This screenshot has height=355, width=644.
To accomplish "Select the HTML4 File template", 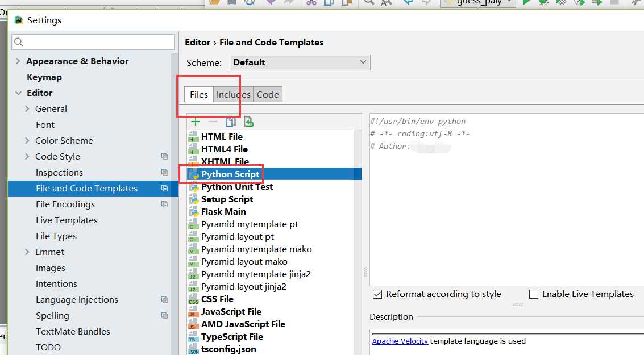I will [x=225, y=149].
